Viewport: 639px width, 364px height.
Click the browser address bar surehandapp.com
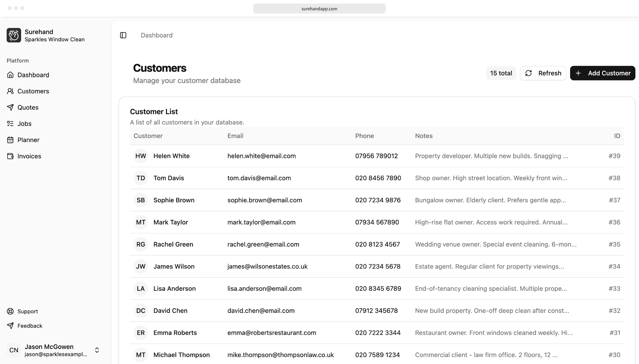(x=319, y=9)
